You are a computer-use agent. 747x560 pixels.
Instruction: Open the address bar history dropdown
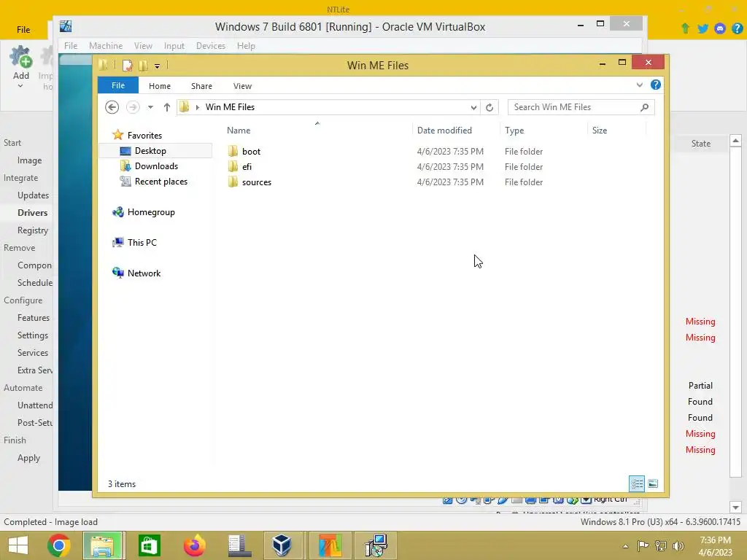[473, 107]
